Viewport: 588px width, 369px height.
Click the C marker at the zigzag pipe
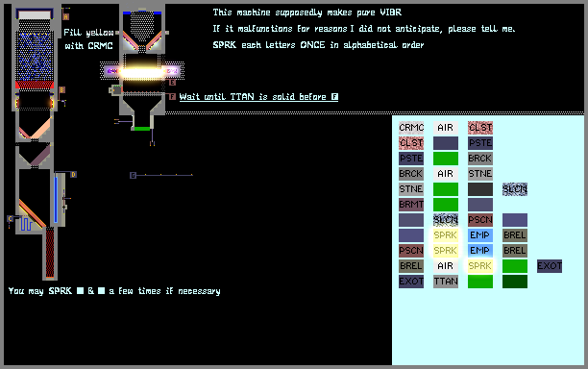[11, 219]
